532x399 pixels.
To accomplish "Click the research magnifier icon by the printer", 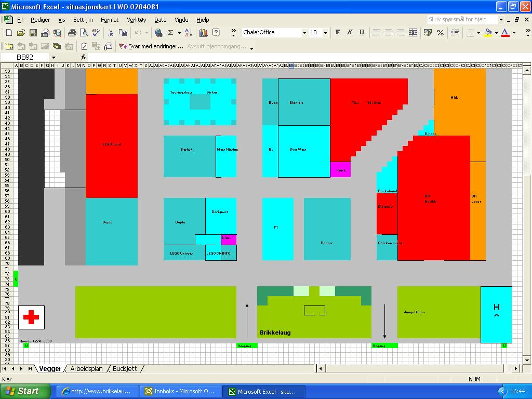I will coord(57,33).
